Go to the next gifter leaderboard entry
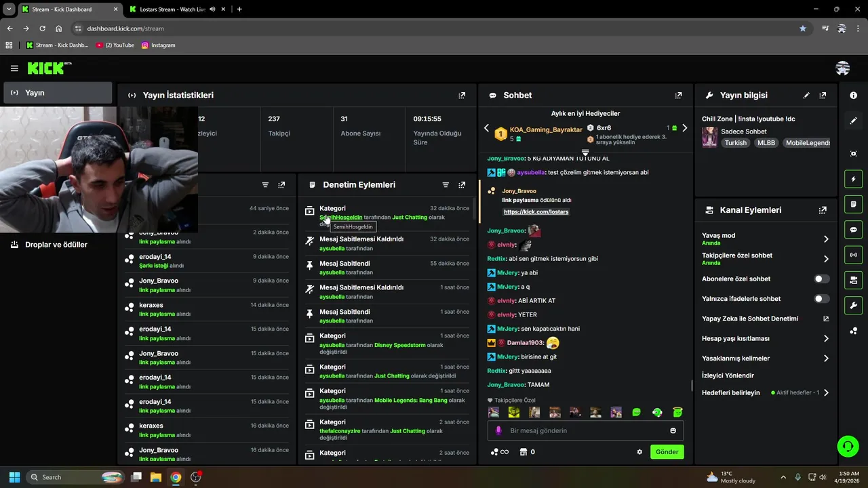This screenshot has height=488, width=868. point(684,128)
